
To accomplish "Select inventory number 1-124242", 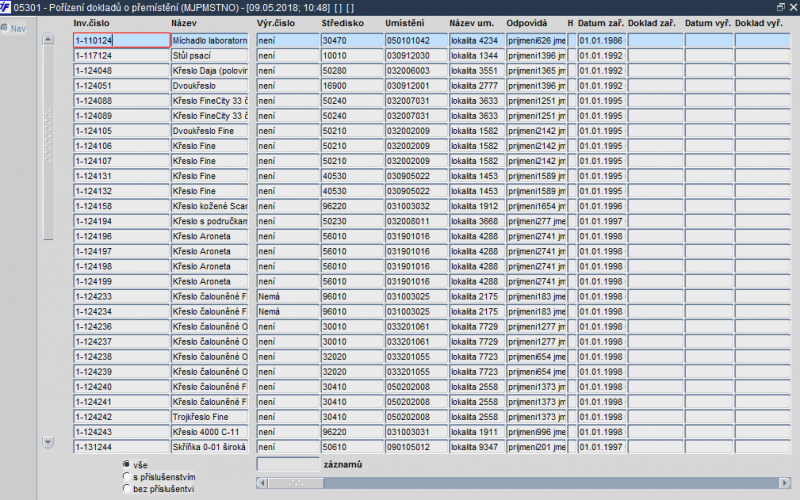I will click(x=121, y=416).
